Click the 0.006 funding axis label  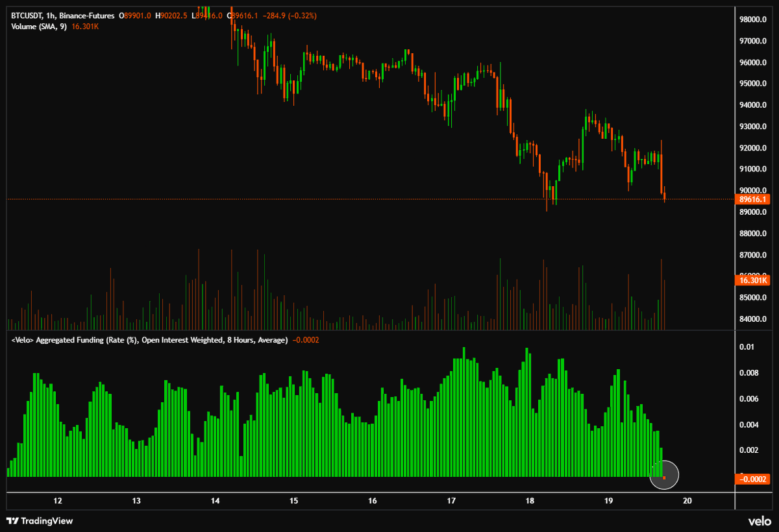pyautogui.click(x=749, y=399)
